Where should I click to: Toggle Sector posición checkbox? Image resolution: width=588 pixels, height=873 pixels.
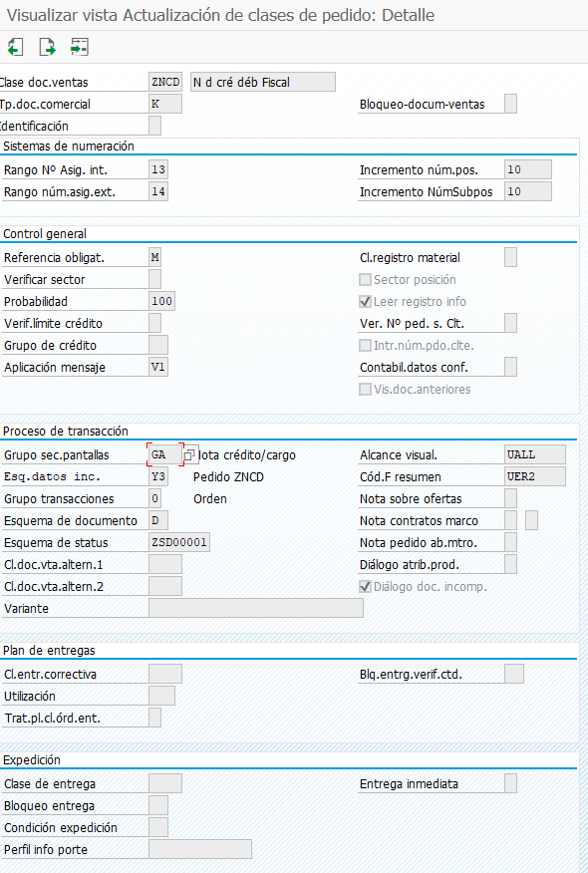[366, 279]
